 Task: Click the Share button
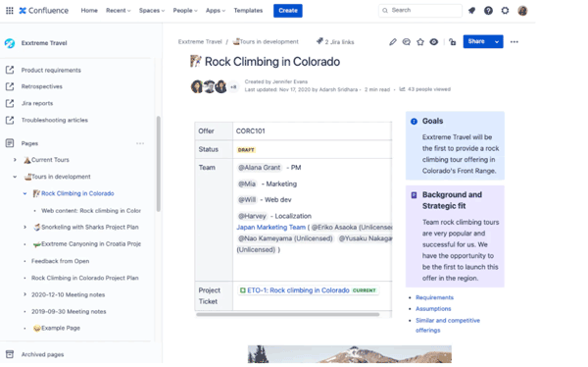(476, 41)
